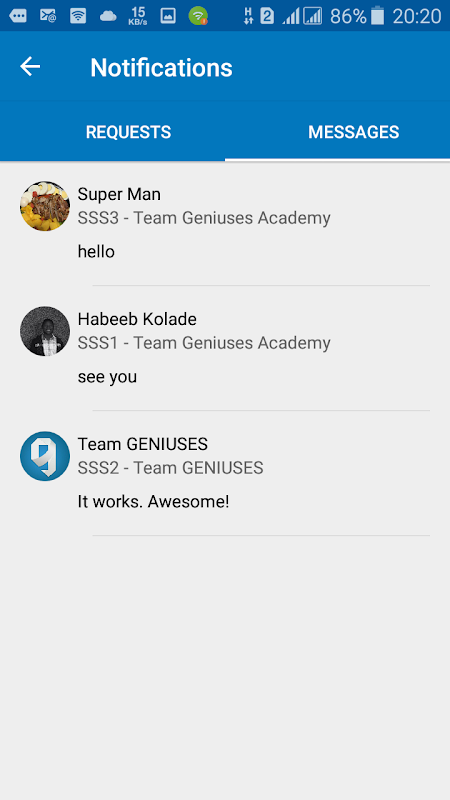Tap the Team GENIUSES logo avatar
The image size is (450, 800).
click(x=45, y=456)
